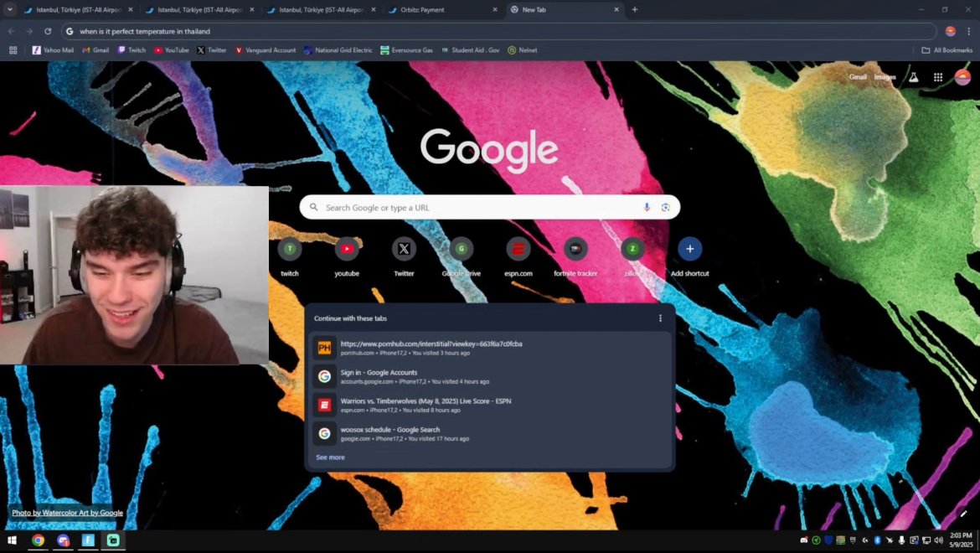The height and width of the screenshot is (553, 980).
Task: Open the Chrome profile avatar in toolbar
Action: pyautogui.click(x=950, y=31)
